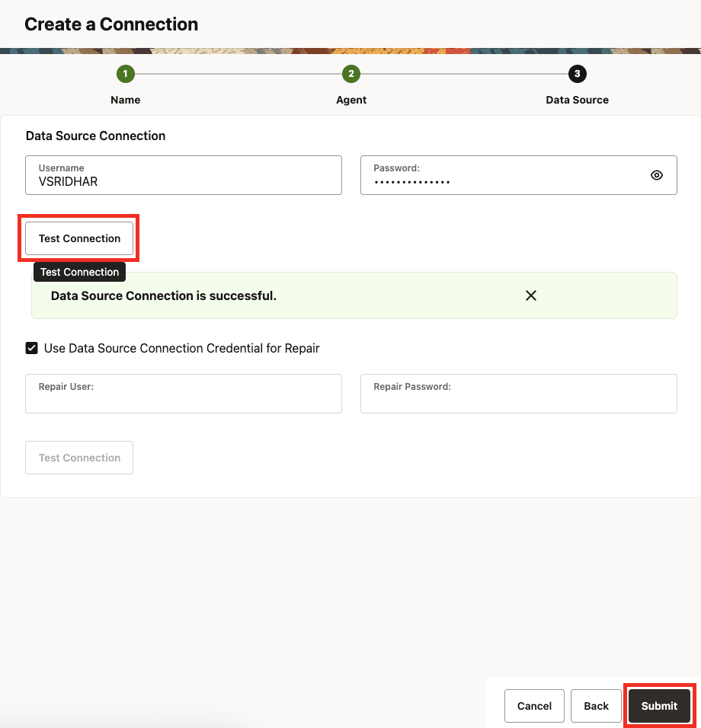Uncheck Use Data Source Connection Credential for Repair

click(31, 348)
